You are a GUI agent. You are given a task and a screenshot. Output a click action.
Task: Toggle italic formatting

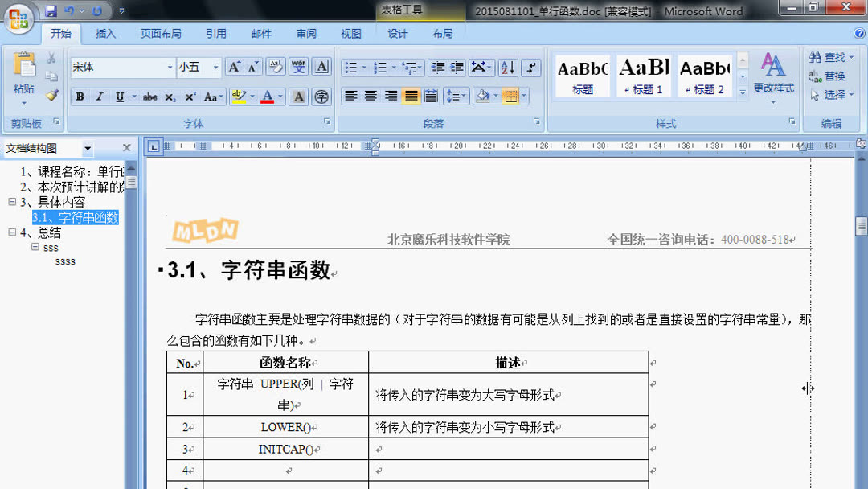tap(99, 97)
